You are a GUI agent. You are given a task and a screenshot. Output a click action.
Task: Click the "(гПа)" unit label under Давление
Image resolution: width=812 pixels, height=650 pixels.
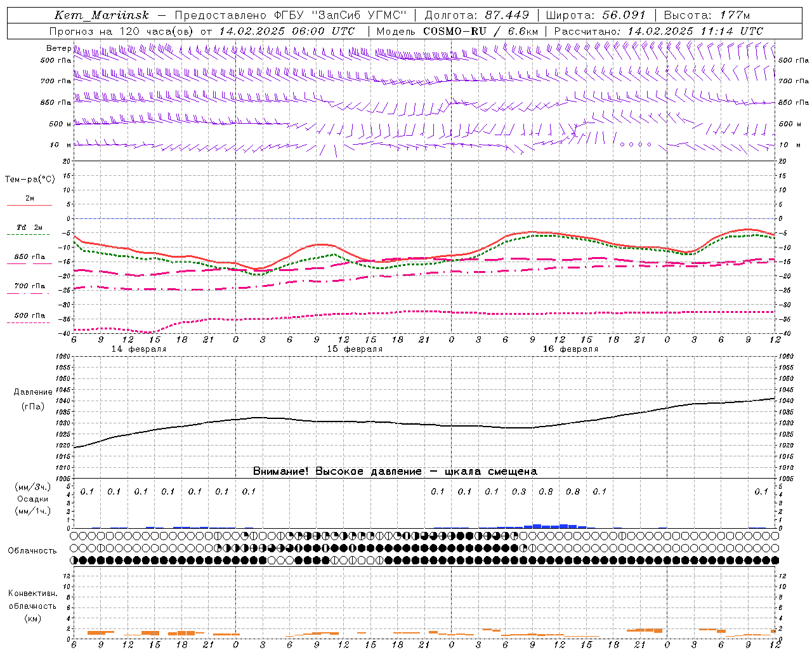[33, 406]
